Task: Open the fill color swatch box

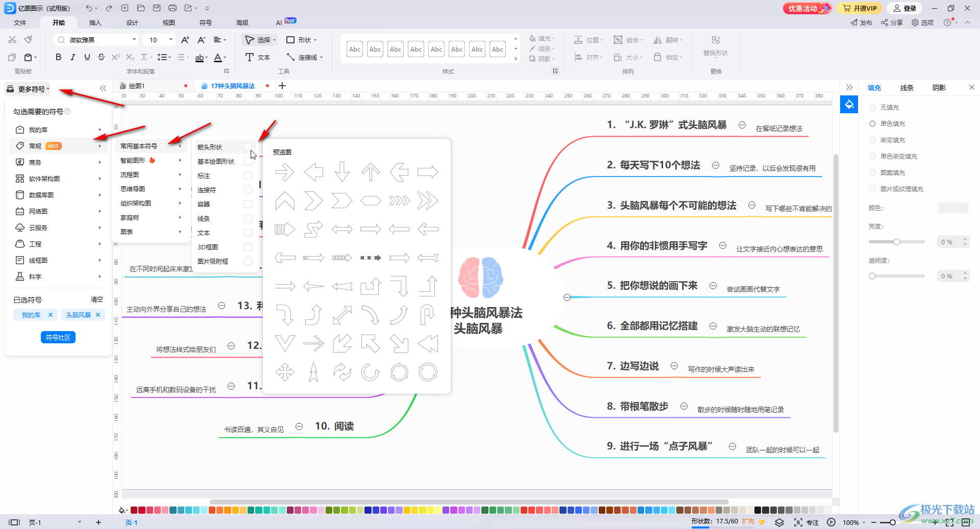Action: 953,208
